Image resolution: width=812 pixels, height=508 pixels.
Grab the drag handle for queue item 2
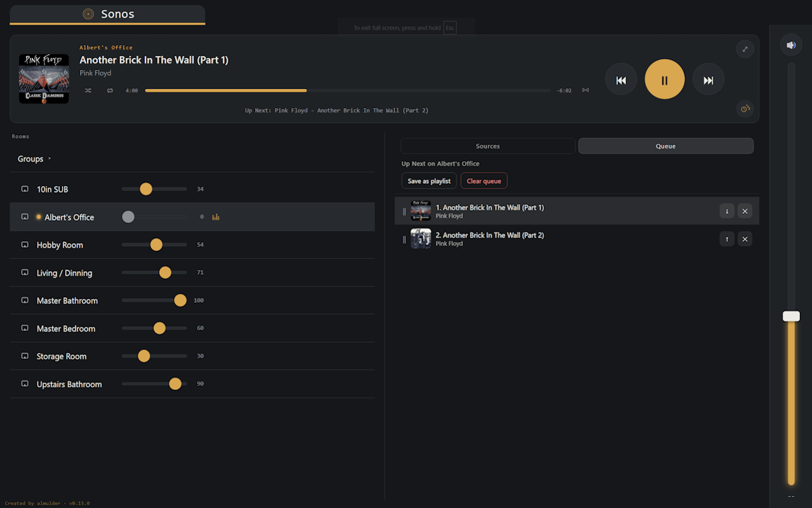[x=404, y=239]
